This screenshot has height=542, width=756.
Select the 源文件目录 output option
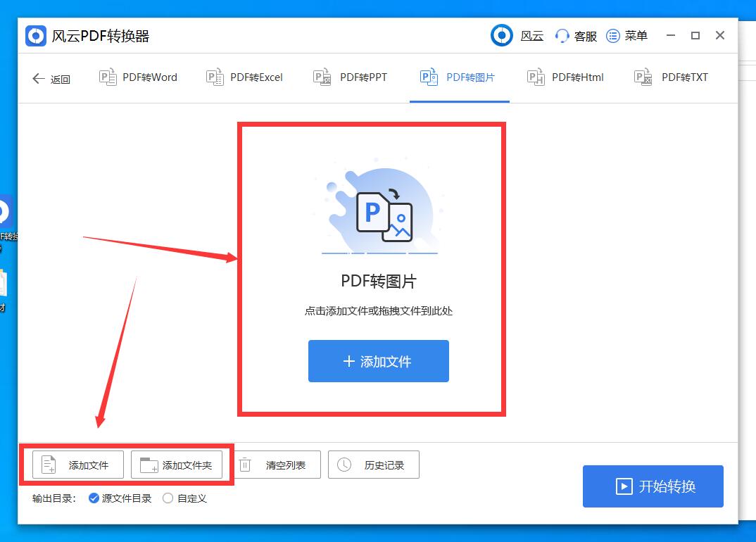point(94,498)
